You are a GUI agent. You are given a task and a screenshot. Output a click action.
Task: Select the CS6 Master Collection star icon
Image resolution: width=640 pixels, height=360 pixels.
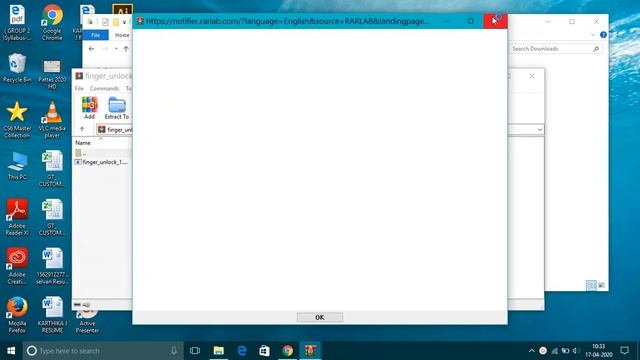[17, 120]
